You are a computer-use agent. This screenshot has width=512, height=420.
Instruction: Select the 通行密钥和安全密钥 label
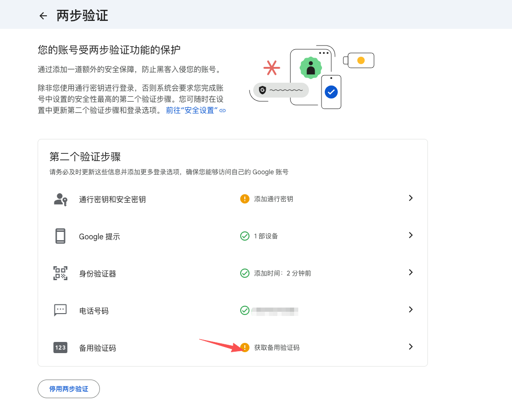pyautogui.click(x=112, y=200)
